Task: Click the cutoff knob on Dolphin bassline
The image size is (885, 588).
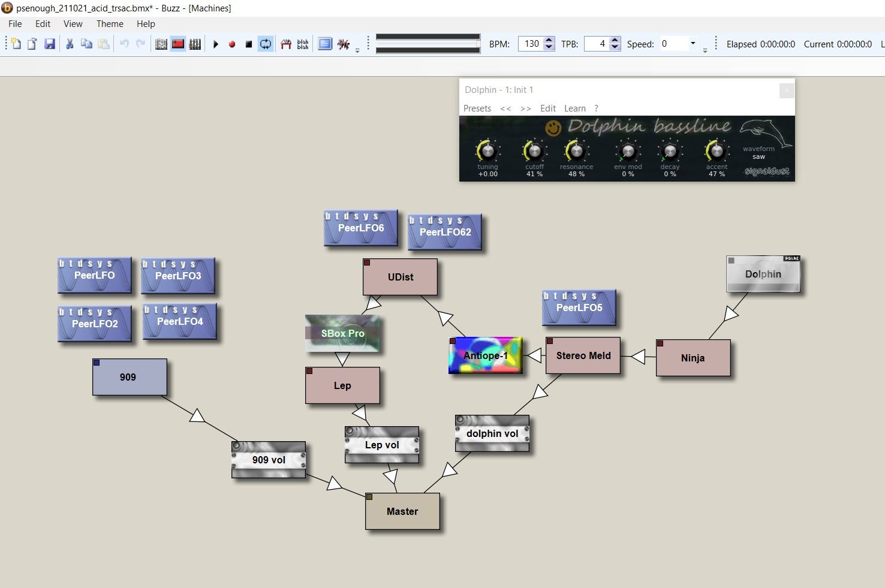Action: point(534,150)
